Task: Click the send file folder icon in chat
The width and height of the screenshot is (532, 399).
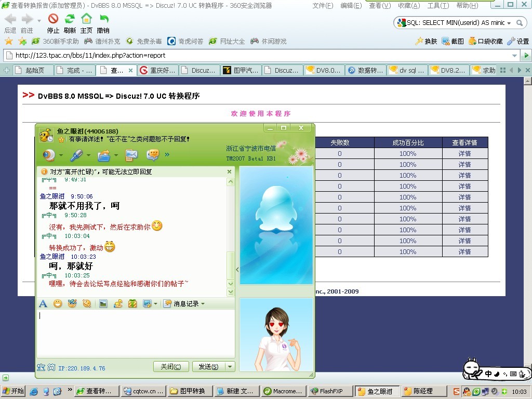Action: coord(104,155)
